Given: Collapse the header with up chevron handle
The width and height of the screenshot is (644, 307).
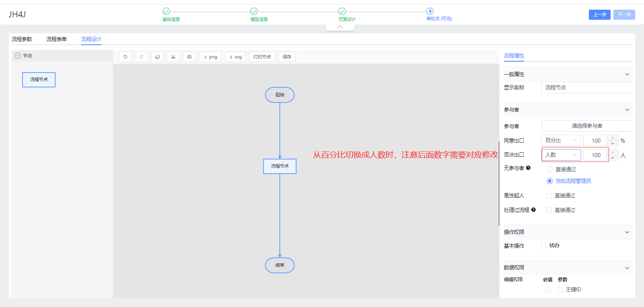Looking at the screenshot, I should tap(340, 27).
